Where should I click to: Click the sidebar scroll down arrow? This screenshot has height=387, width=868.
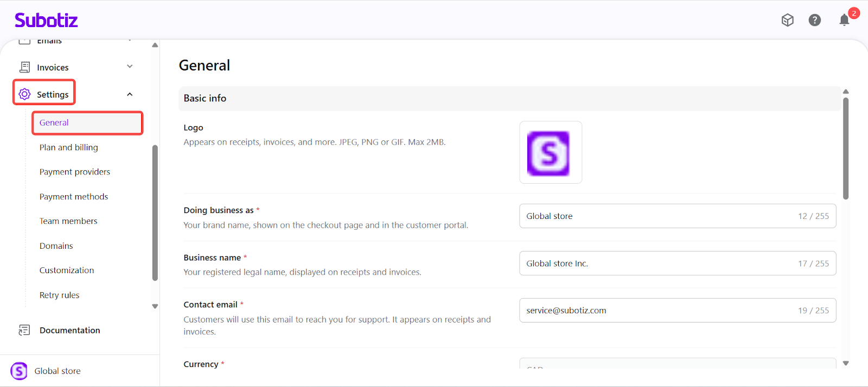coord(155,306)
